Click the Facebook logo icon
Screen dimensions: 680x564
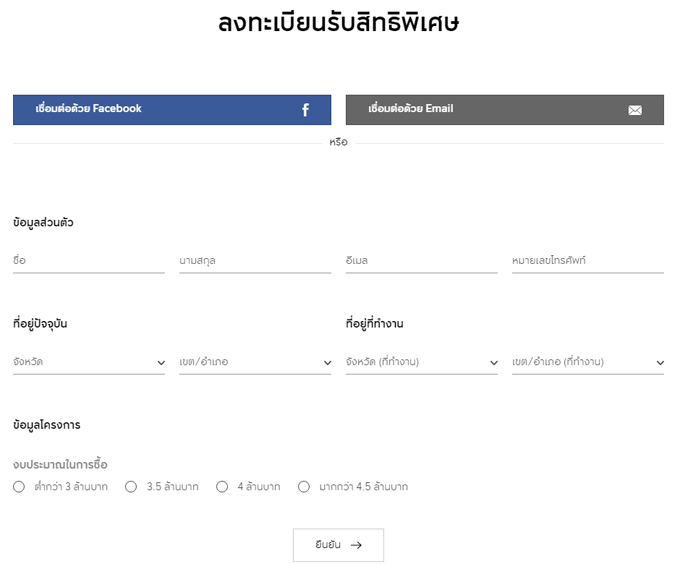point(306,110)
